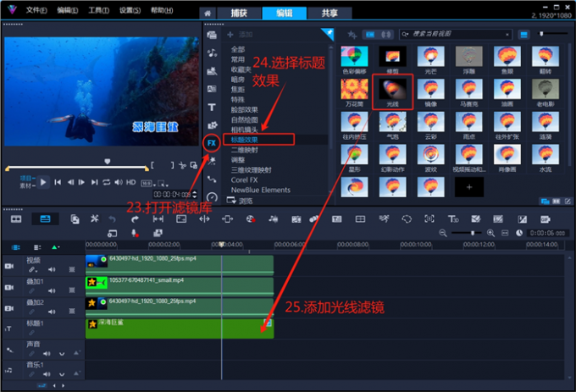
Task: Open the transitions AB library icon
Action: pos(212,89)
